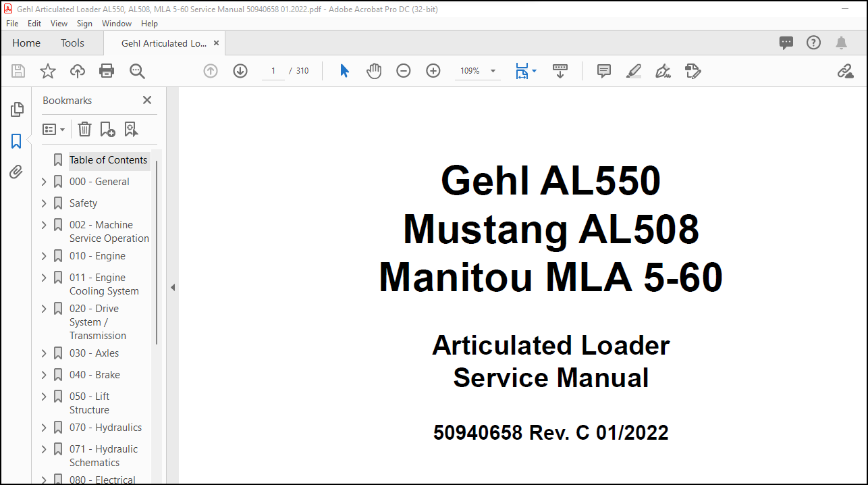Expand 011 - Engine Cooling System bookmark

tap(44, 278)
